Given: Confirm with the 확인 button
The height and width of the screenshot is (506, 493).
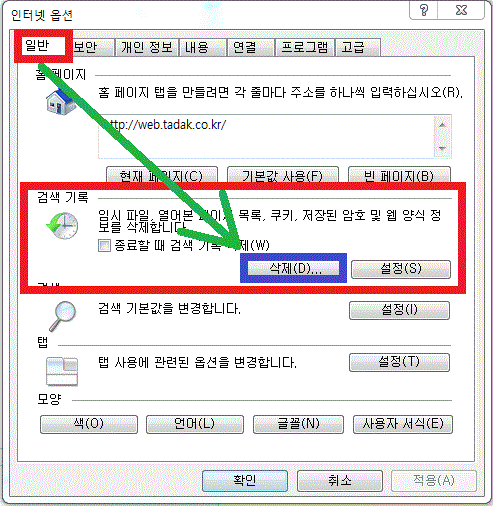Looking at the screenshot, I should click(245, 481).
